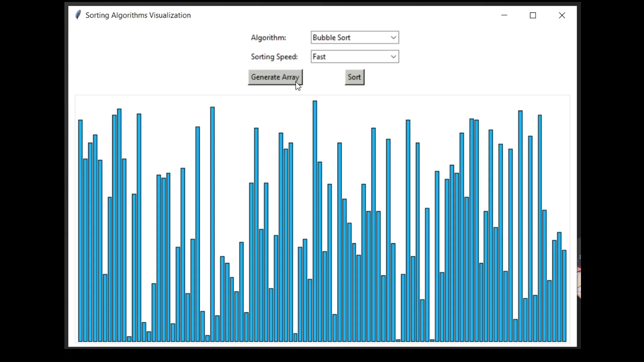Select the tallest bar in the chart
644x362 pixels.
(315, 221)
